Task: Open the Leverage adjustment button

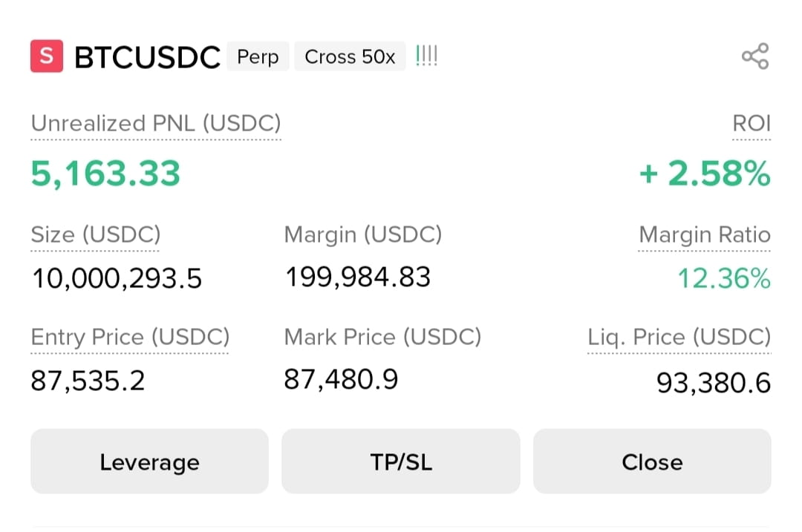Action: tap(149, 462)
